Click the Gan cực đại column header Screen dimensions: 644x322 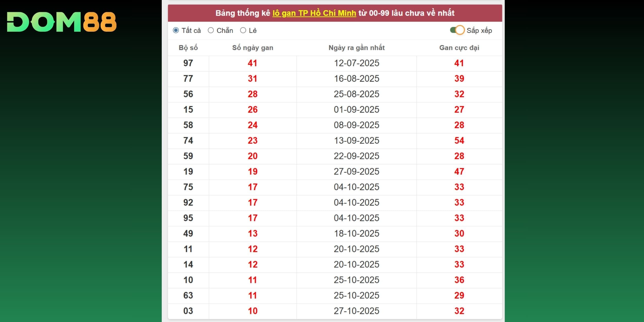459,48
